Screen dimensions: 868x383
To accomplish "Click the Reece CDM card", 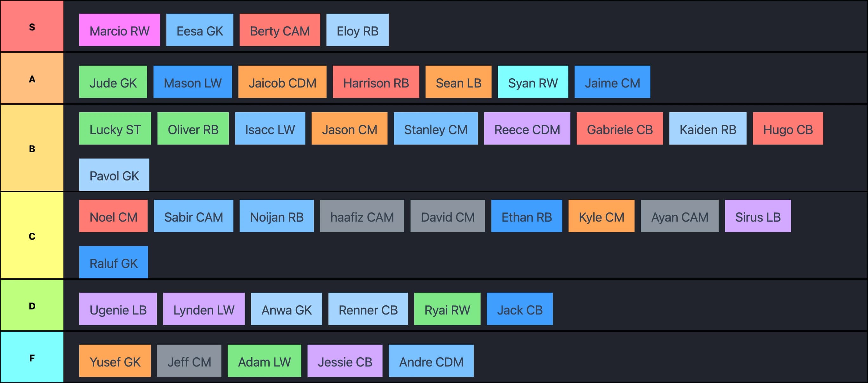I will coord(527,129).
